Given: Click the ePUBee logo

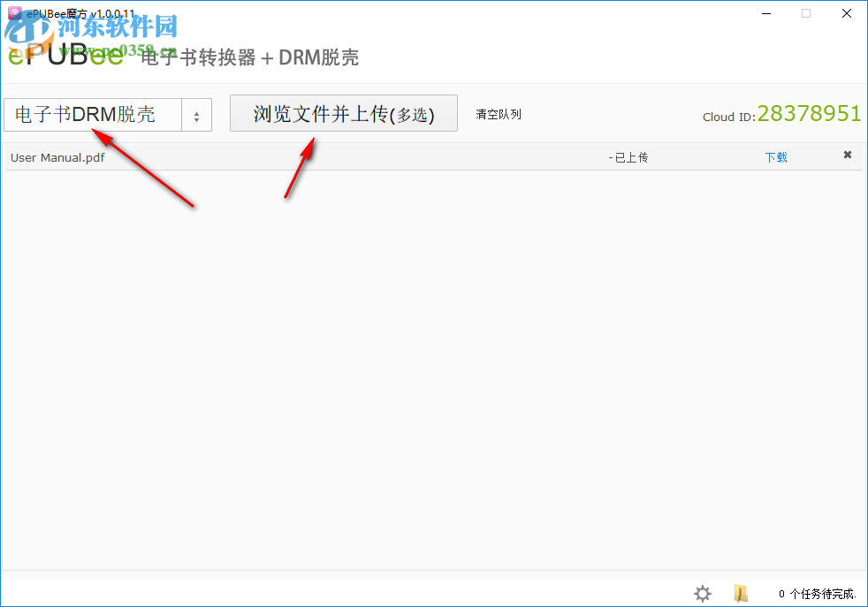Looking at the screenshot, I should pyautogui.click(x=66, y=55).
